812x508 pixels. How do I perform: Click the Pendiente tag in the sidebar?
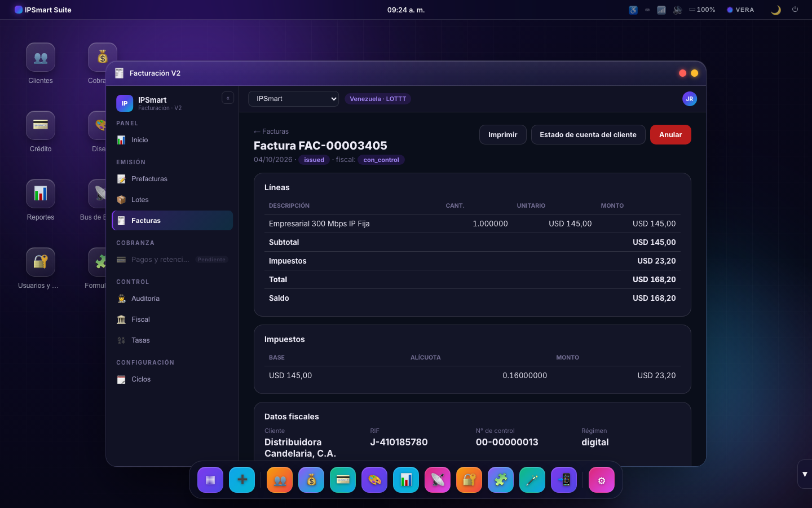tap(211, 260)
